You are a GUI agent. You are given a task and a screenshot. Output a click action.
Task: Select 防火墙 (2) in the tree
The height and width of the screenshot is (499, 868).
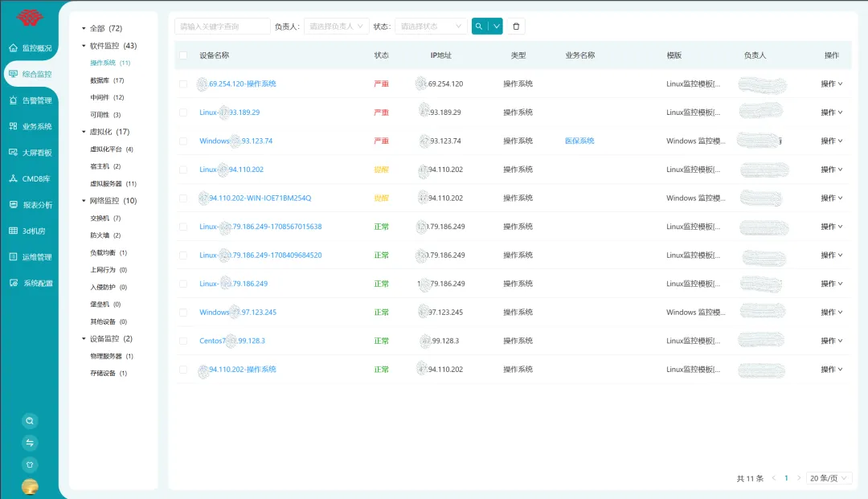[x=105, y=235]
